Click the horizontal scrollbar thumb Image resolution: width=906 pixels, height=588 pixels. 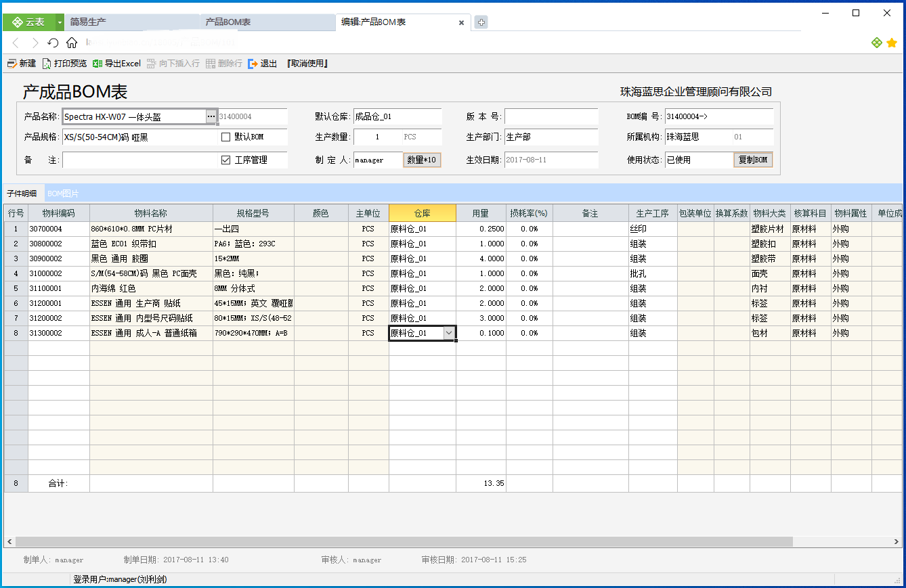pyautogui.click(x=404, y=542)
